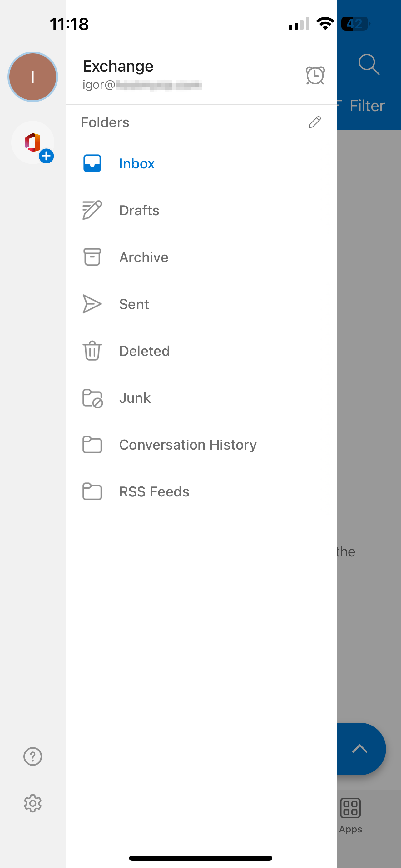The height and width of the screenshot is (868, 401).
Task: Open the Drafts folder
Action: tap(139, 210)
